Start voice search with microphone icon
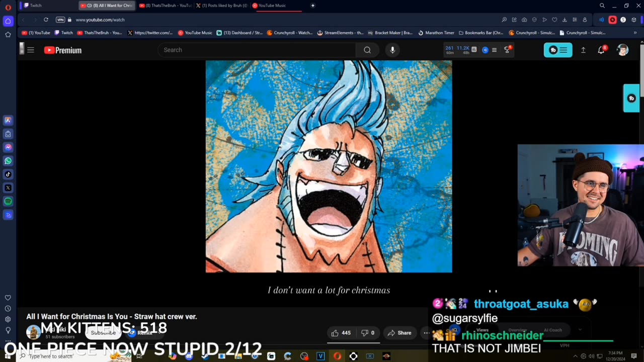 pyautogui.click(x=392, y=50)
